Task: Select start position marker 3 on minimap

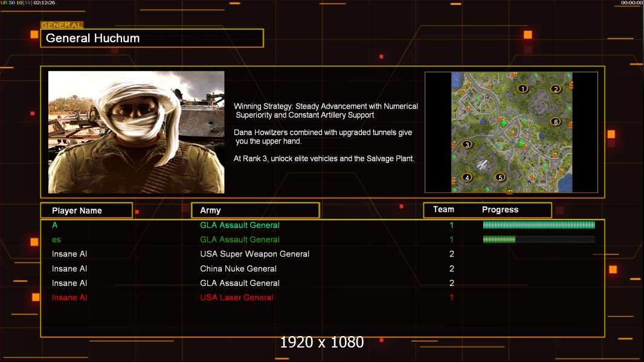Action: (466, 145)
